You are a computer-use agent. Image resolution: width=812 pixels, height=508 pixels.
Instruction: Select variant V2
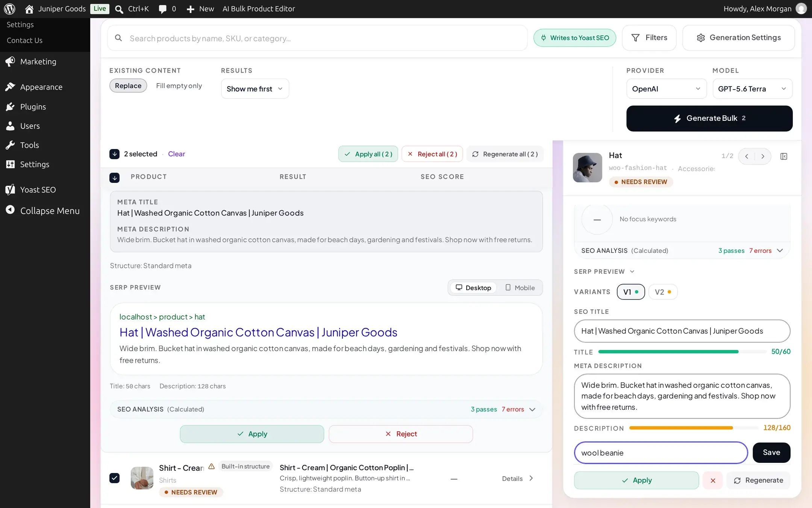(x=663, y=292)
